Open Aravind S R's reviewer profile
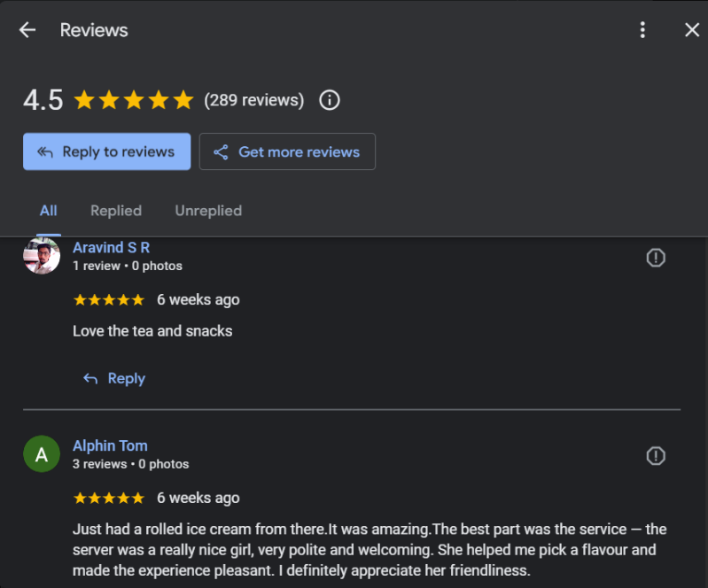708x588 pixels. click(x=111, y=248)
